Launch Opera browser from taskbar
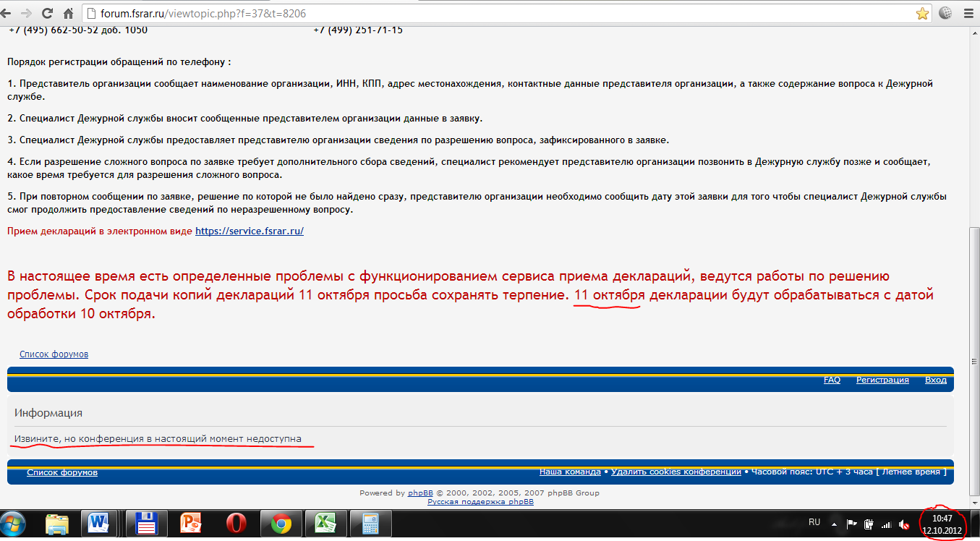 click(x=236, y=523)
